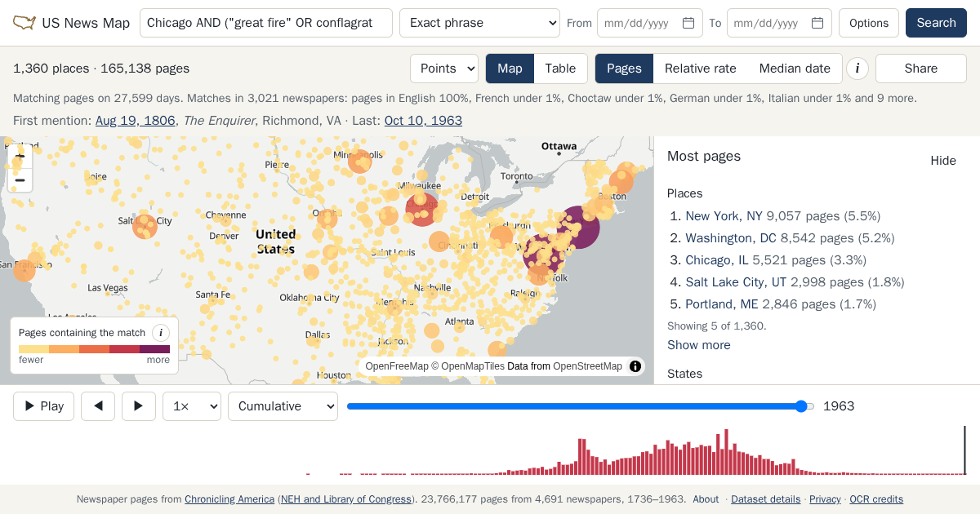Image resolution: width=980 pixels, height=514 pixels.
Task: Focus the To date field
Action: pyautogui.click(x=779, y=23)
